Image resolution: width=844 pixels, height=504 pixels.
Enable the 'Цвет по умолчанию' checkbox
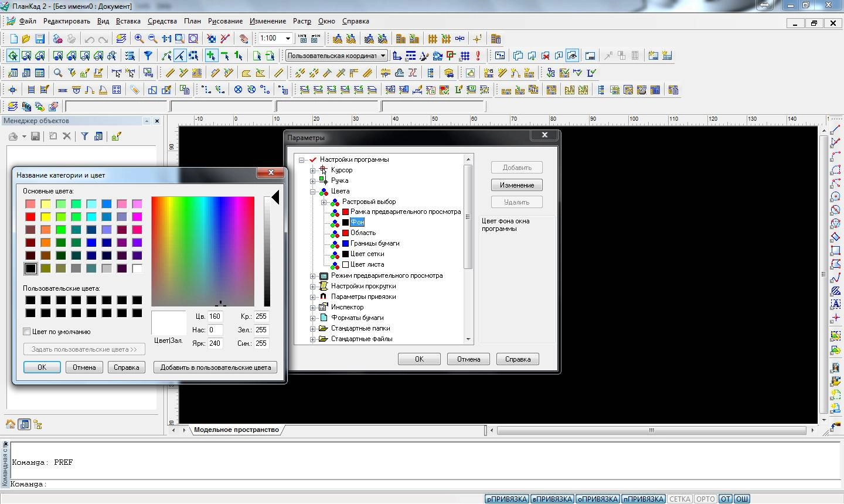(x=27, y=332)
